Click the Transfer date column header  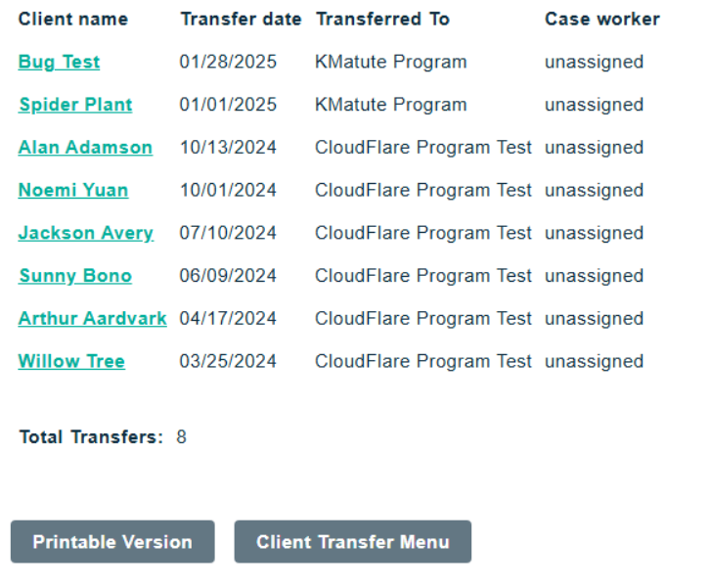[241, 19]
